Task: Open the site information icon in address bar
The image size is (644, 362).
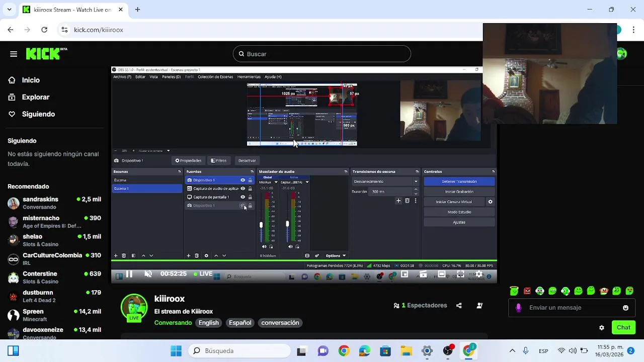Action: 64,30
